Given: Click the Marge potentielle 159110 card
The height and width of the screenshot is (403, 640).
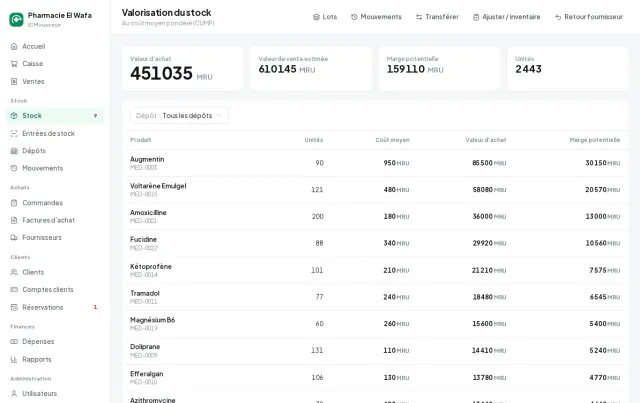Looking at the screenshot, I should [439, 68].
